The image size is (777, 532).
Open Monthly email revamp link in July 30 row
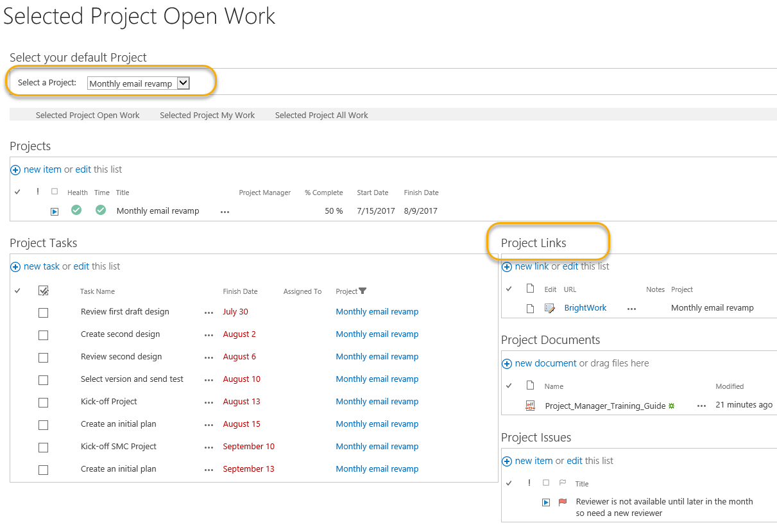click(377, 312)
